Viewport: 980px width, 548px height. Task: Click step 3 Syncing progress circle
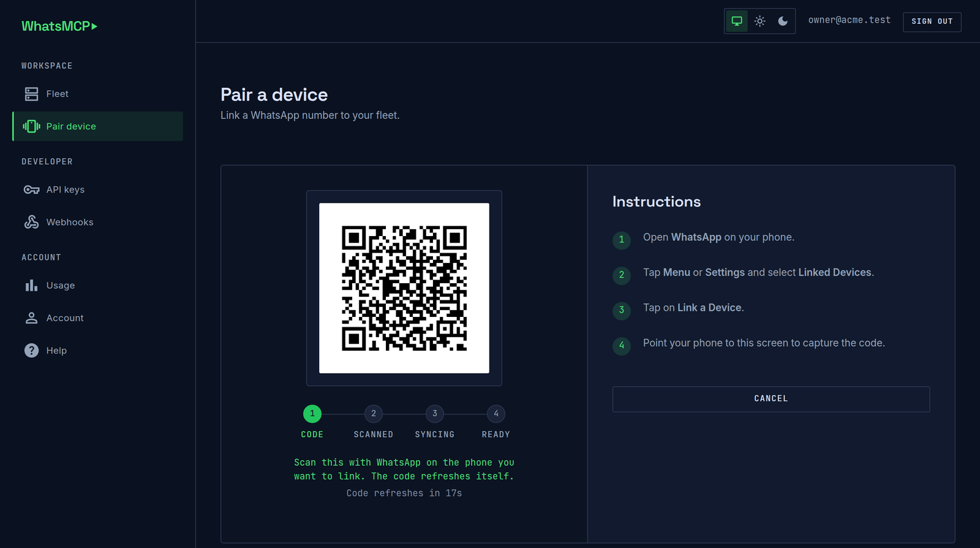point(435,414)
